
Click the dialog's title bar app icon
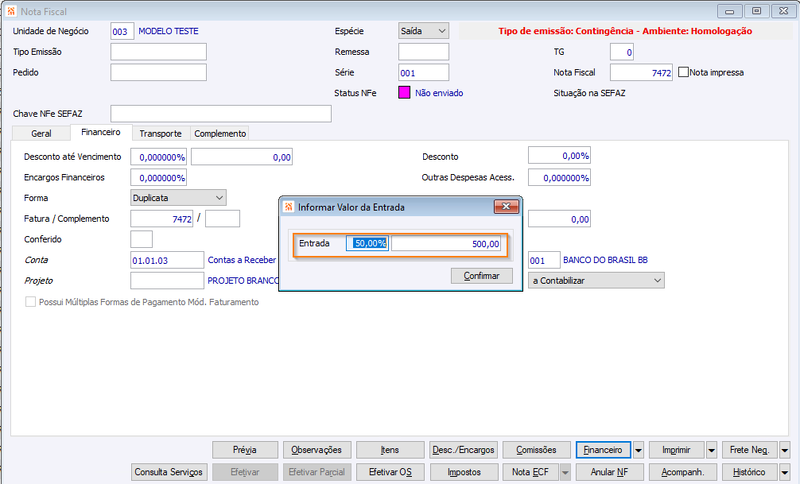click(x=289, y=207)
